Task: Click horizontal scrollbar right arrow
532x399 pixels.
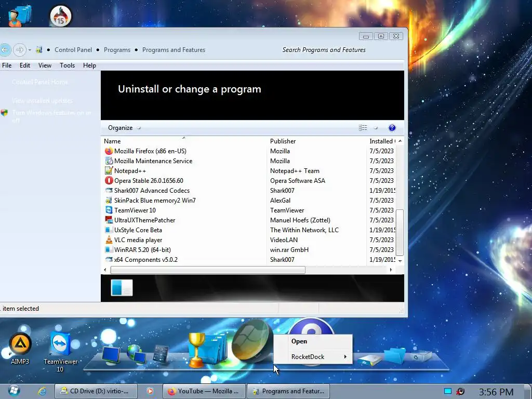Action: pyautogui.click(x=391, y=270)
